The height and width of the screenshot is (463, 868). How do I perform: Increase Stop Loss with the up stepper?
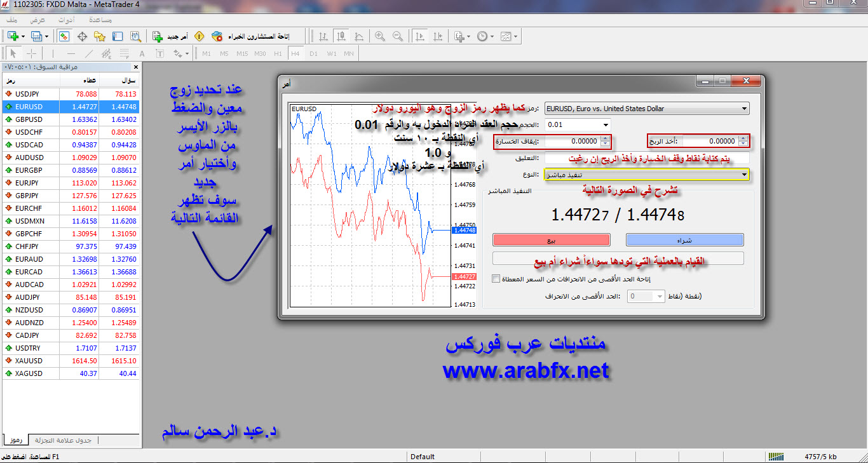(x=604, y=138)
